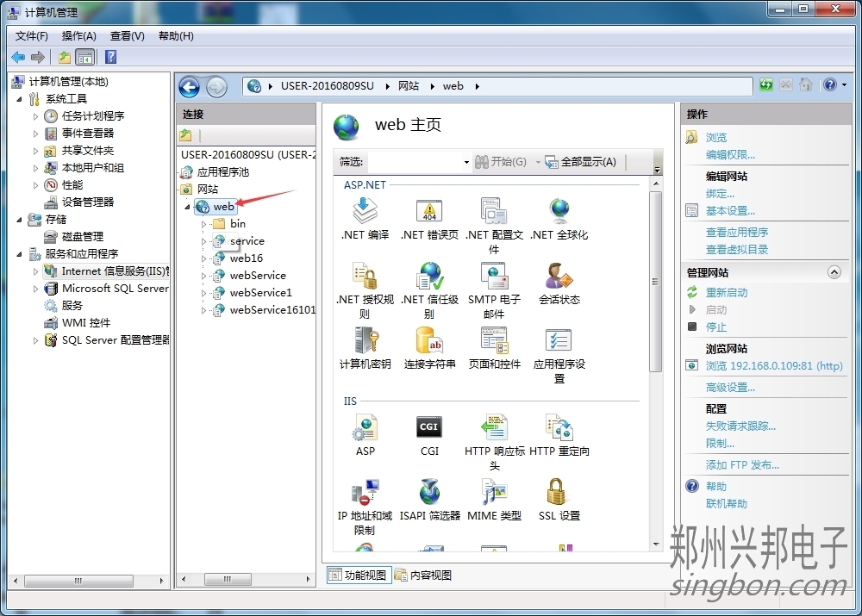Open the .NET 配置文件 icon
Screen dimensions: 862x616
(x=494, y=211)
